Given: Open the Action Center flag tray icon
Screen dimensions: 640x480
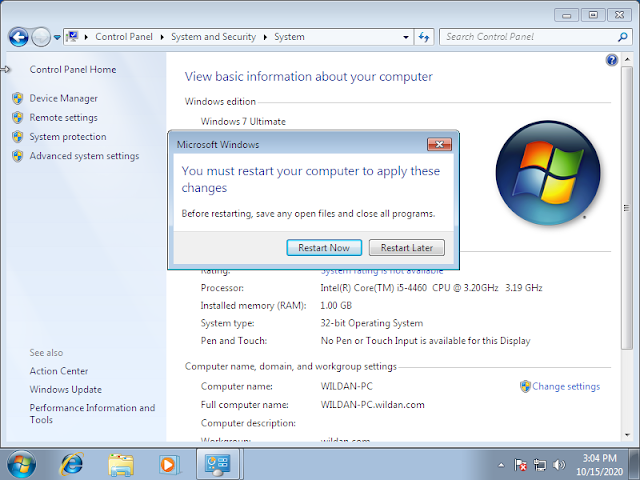Looking at the screenshot, I should [520, 465].
